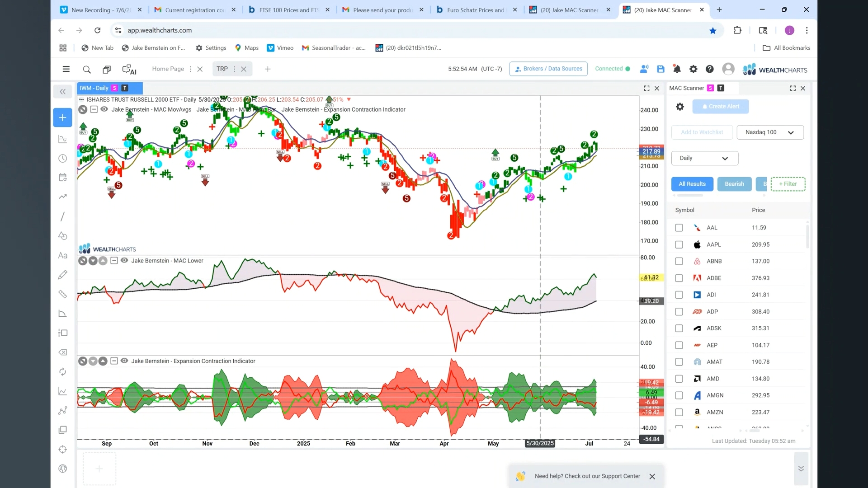Image resolution: width=868 pixels, height=488 pixels.
Task: Open the calendar events tool in sidebar
Action: pyautogui.click(x=63, y=178)
